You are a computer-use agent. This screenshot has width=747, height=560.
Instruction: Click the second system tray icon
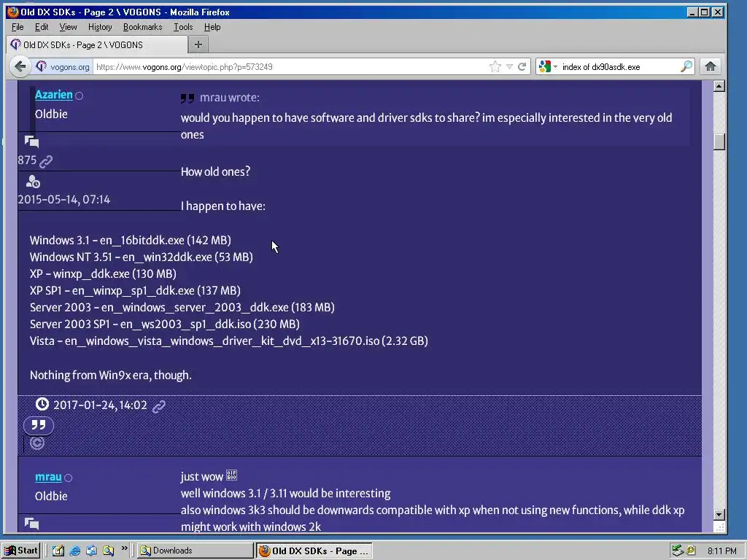(x=691, y=551)
